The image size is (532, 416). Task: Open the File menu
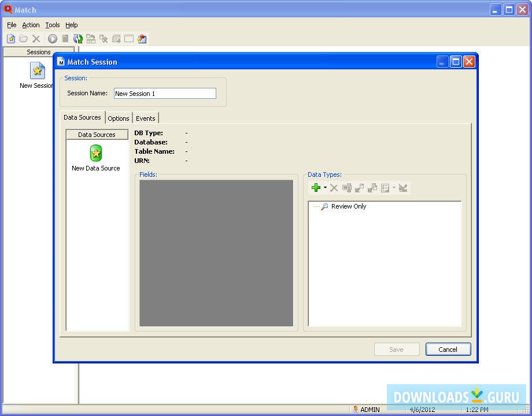[x=12, y=25]
